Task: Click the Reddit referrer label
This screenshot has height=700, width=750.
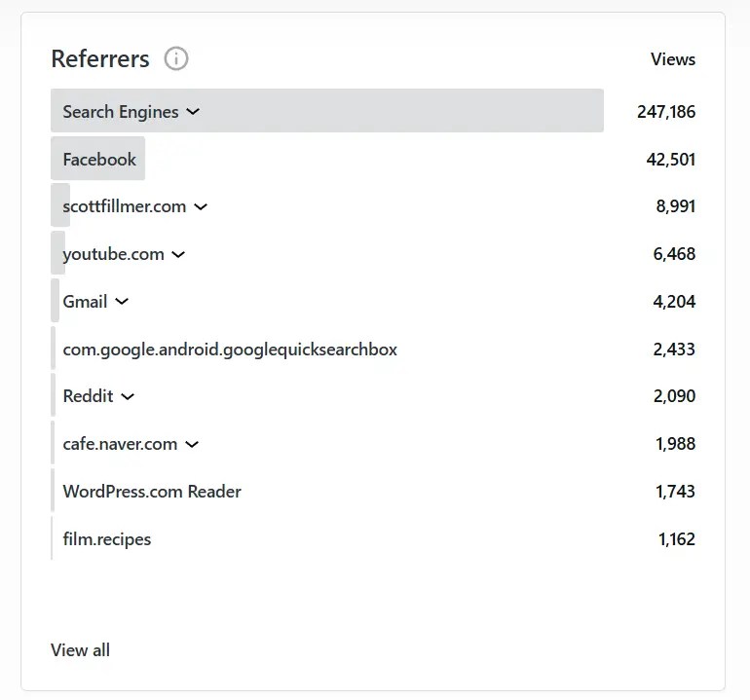Action: point(88,396)
